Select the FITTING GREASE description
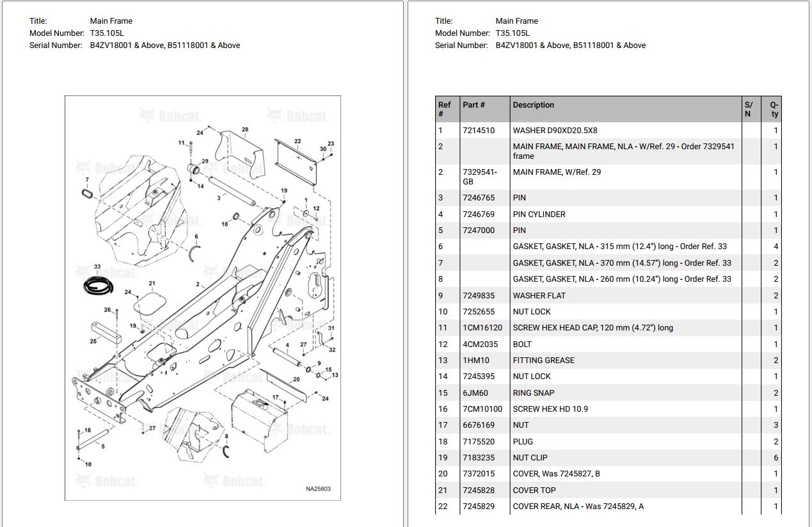This screenshot has width=812, height=527. (x=543, y=361)
